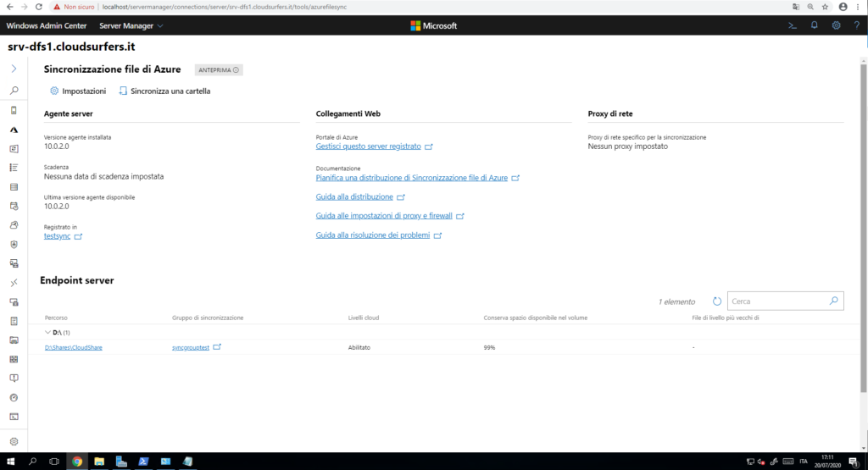Image resolution: width=868 pixels, height=470 pixels.
Task: Sort by Livelli cloud column header
Action: (363, 318)
